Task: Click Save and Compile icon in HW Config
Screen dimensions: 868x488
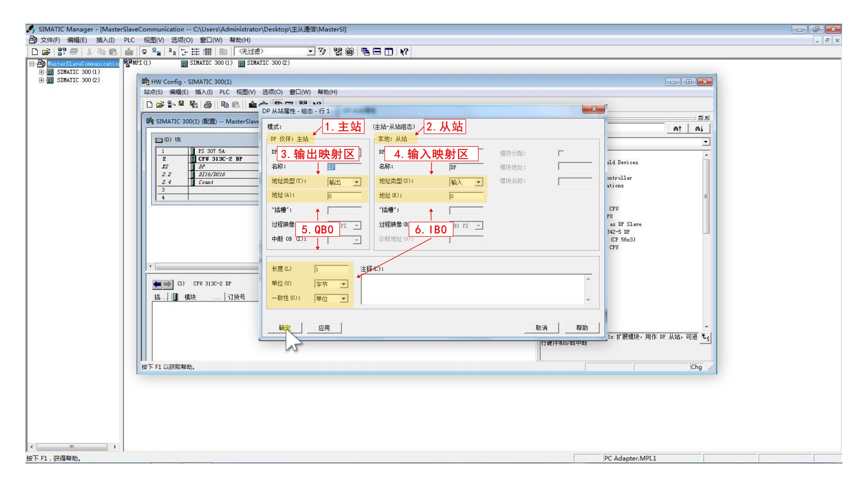Action: (x=194, y=105)
